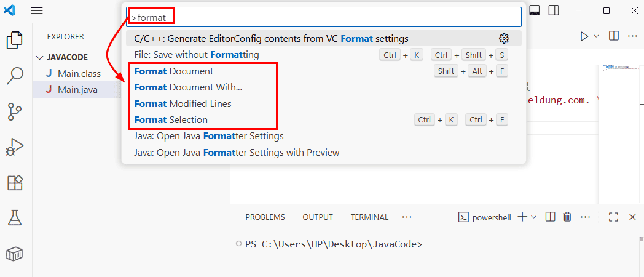Select Format Document command
The height and width of the screenshot is (277, 644).
tap(174, 71)
